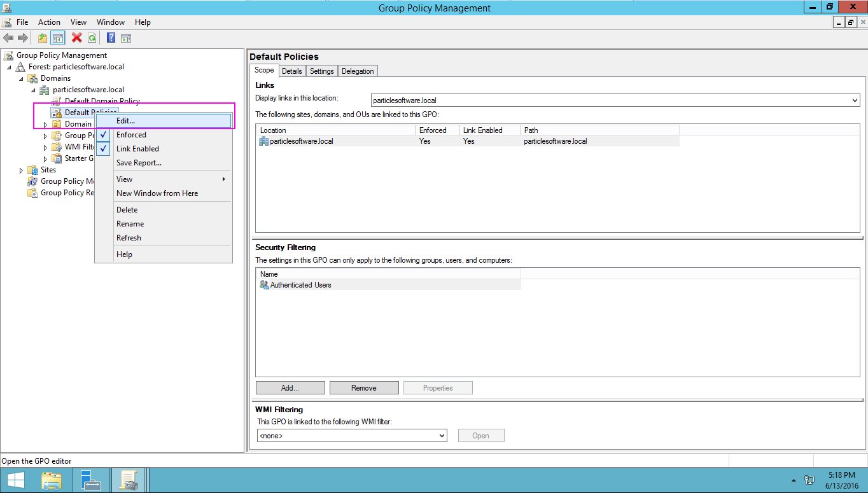Select the Default Domain Policy tree item
The height and width of the screenshot is (493, 868).
pyautogui.click(x=102, y=101)
